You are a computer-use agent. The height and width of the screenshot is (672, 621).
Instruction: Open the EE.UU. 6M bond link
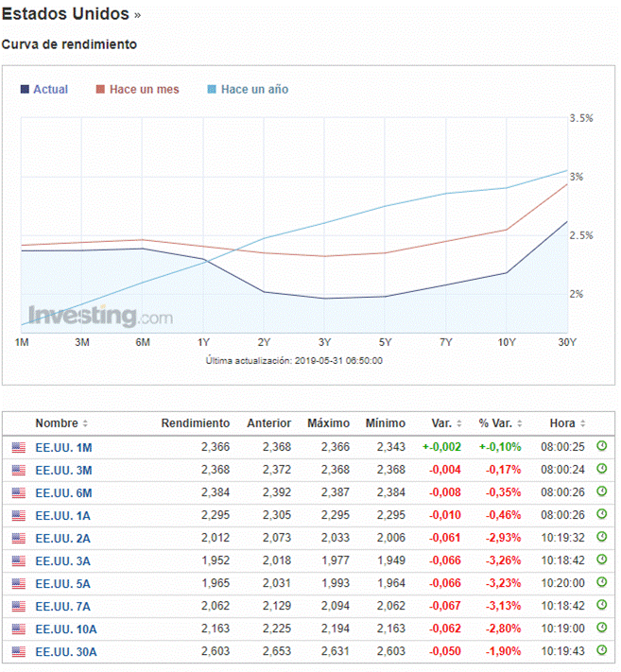point(63,492)
